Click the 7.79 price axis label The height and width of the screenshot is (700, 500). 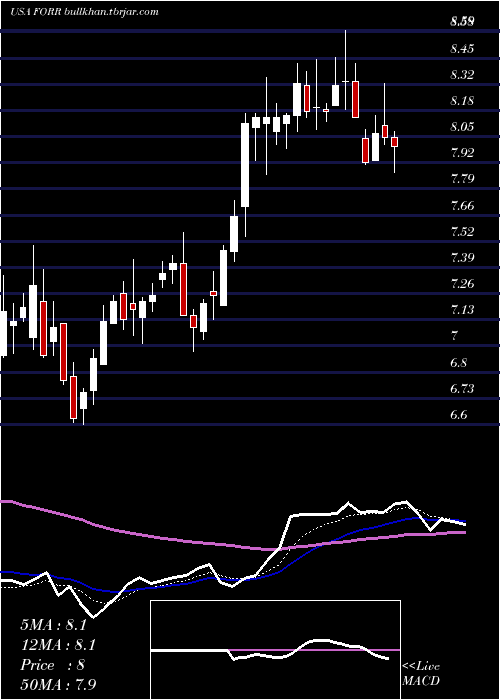coord(462,179)
